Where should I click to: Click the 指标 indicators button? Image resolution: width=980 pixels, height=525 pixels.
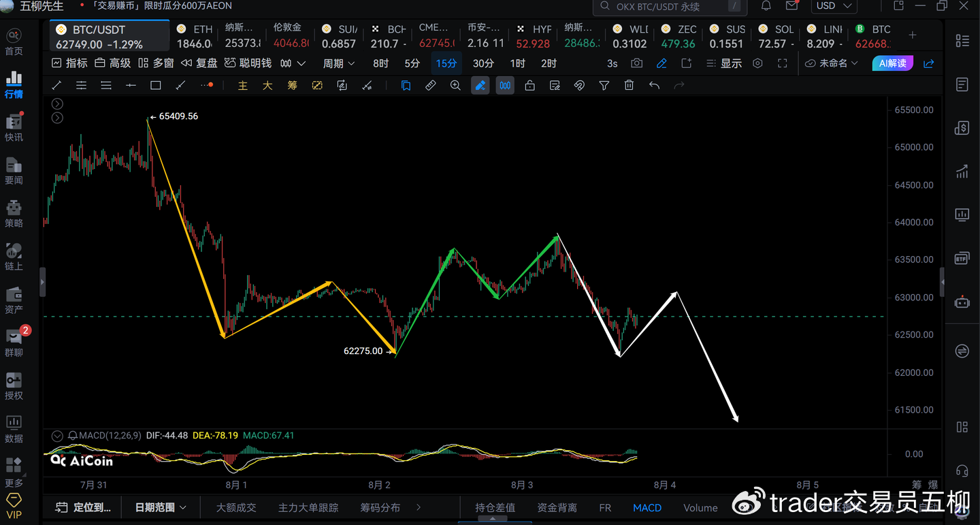pyautogui.click(x=69, y=63)
